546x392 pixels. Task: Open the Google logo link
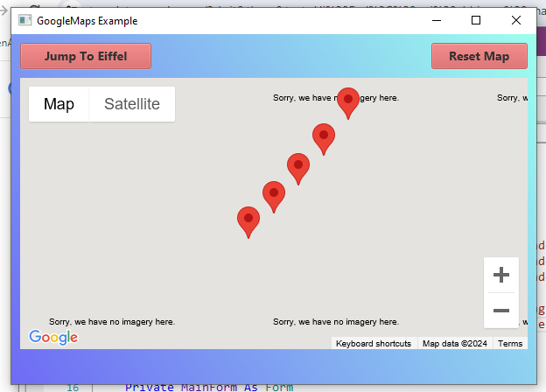coord(53,337)
